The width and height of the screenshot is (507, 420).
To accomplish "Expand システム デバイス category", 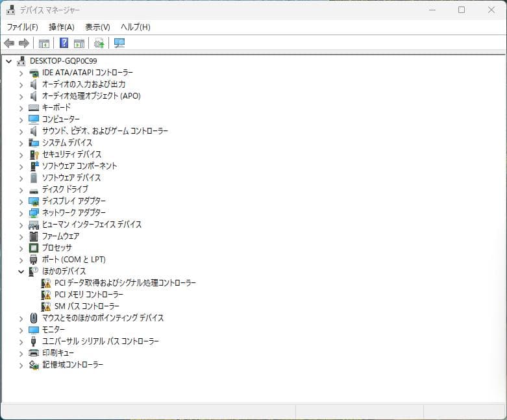I will 21,143.
